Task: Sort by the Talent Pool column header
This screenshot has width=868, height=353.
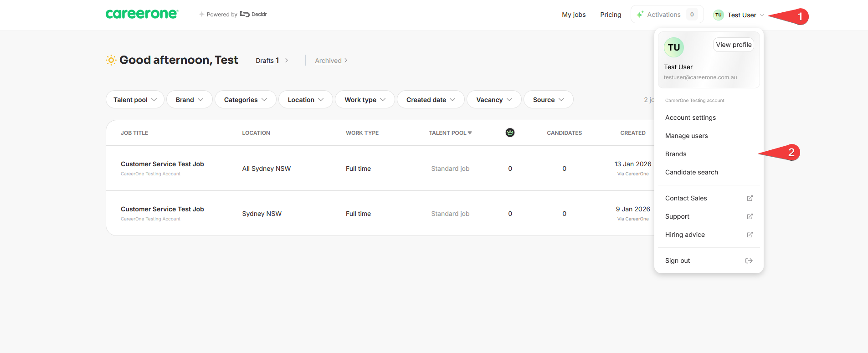Action: pos(450,133)
